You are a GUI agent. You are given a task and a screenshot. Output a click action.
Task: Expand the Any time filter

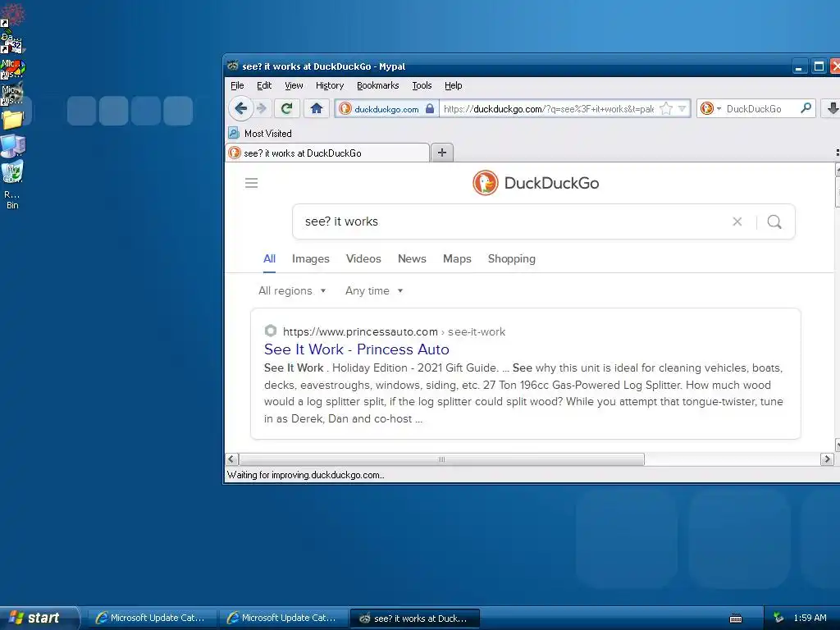374,291
